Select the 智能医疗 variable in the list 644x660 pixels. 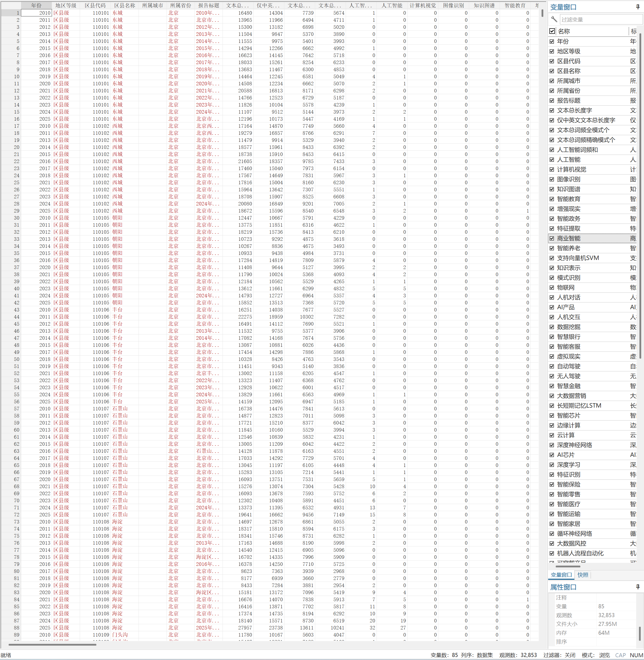coord(569,504)
